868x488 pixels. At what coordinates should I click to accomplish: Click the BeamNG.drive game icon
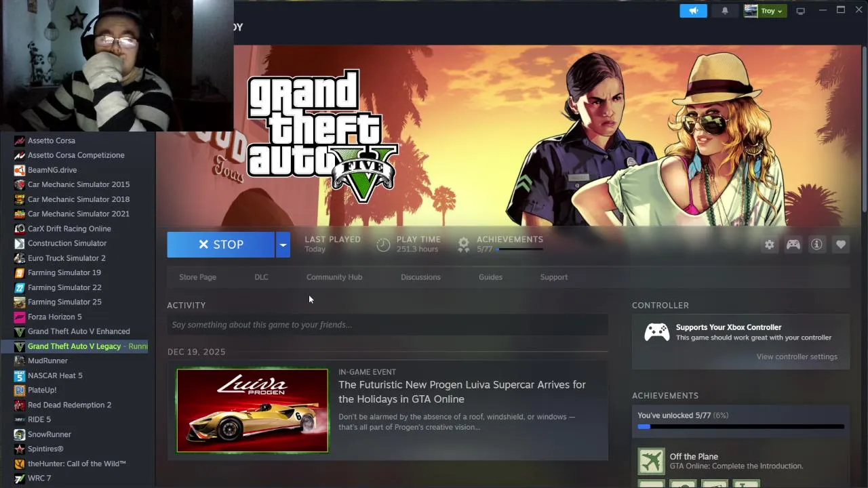[20, 170]
